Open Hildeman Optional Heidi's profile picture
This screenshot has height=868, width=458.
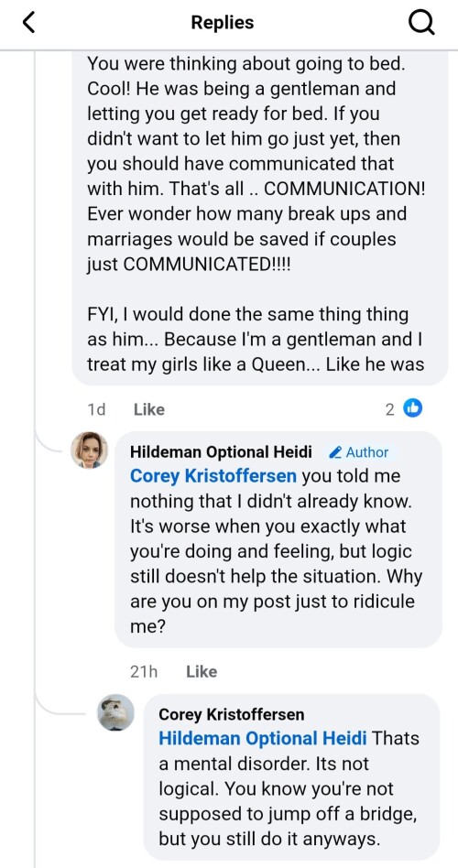tap(89, 450)
